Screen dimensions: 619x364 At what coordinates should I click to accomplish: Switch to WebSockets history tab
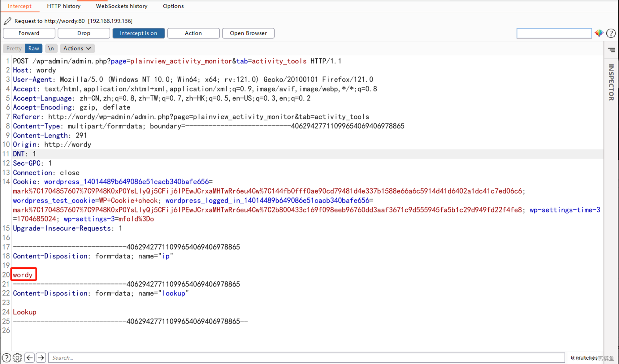click(122, 6)
